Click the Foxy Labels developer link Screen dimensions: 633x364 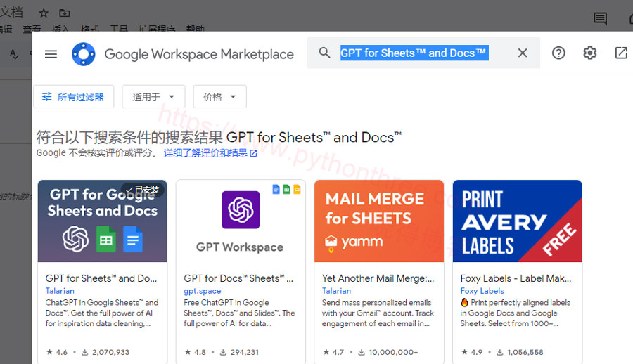[x=482, y=290]
